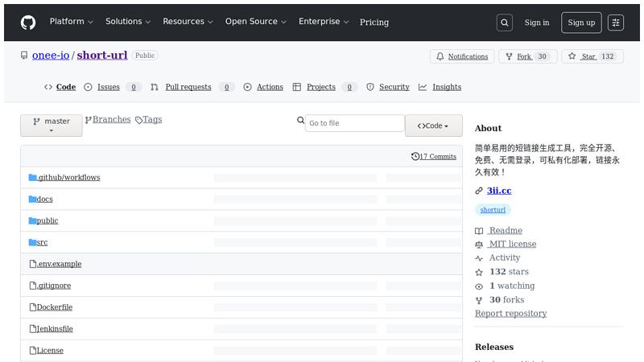Click the folder icon for .github/workflows

tap(33, 177)
